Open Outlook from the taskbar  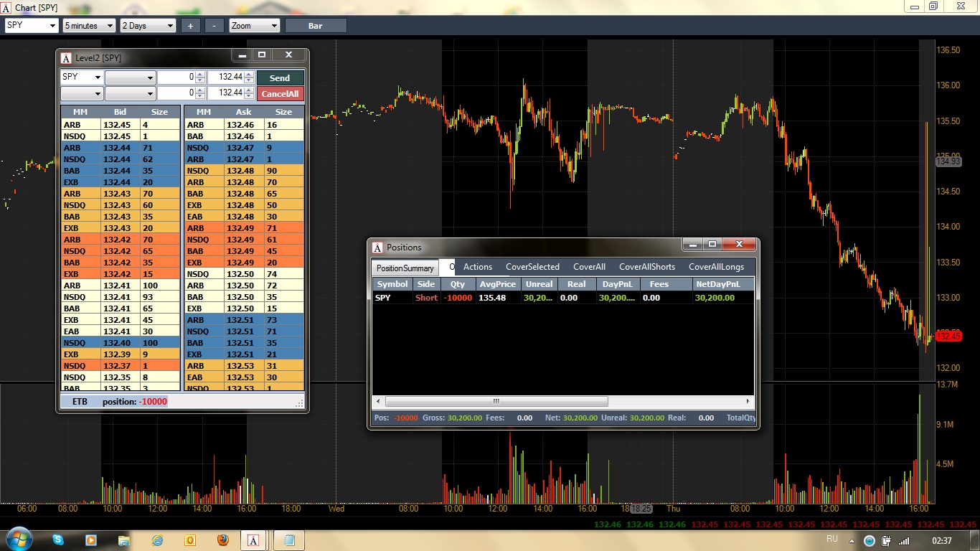point(191,540)
